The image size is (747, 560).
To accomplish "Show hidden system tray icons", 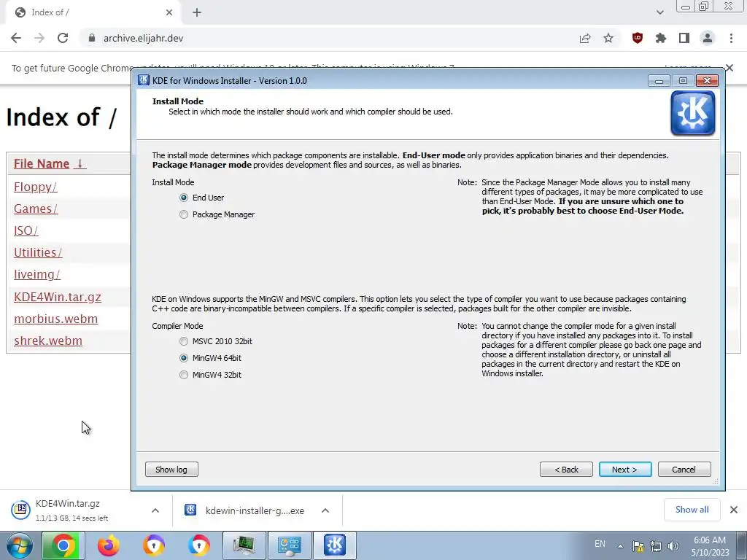I will 620,546.
